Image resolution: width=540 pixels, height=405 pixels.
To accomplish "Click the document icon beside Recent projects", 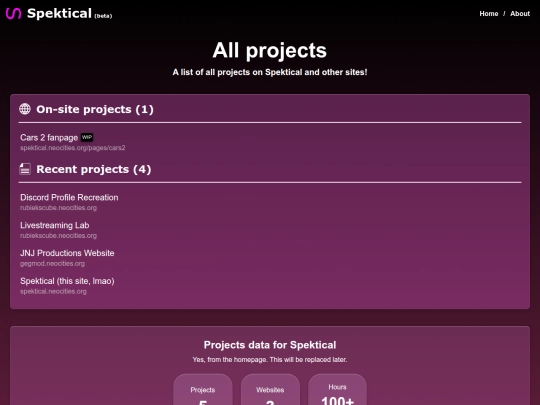I will 25,169.
